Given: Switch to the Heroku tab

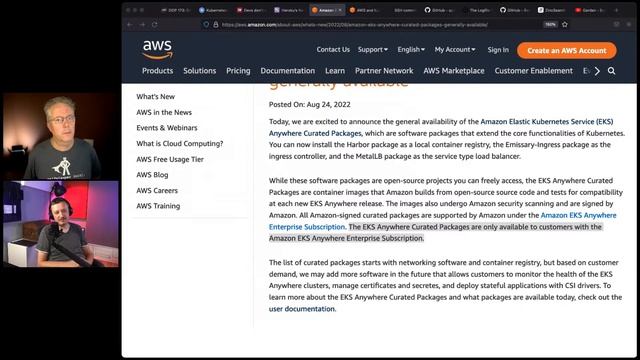Looking at the screenshot, I should (289, 10).
